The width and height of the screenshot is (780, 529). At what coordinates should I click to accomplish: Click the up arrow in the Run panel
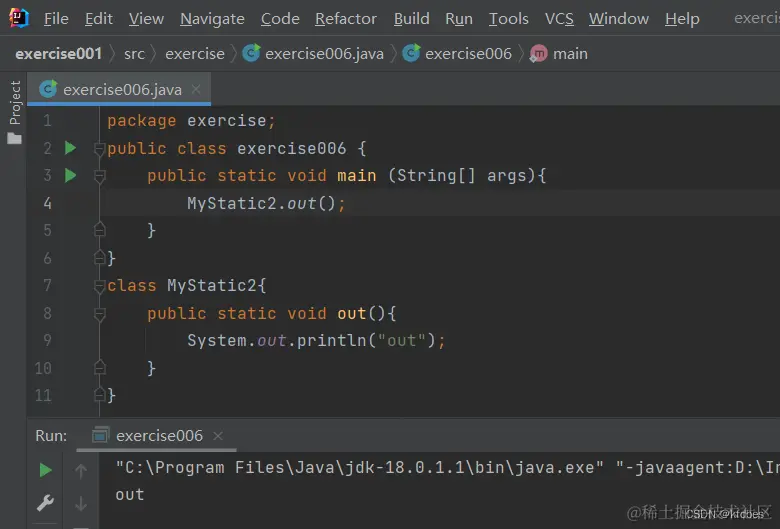pyautogui.click(x=81, y=470)
